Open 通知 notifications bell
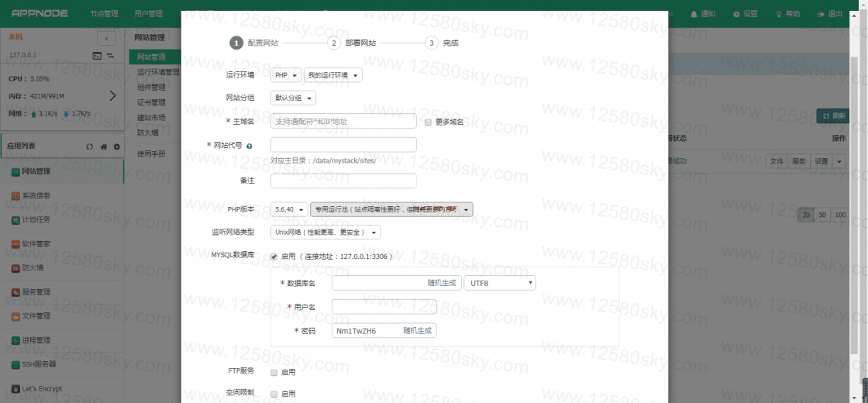 coord(703,14)
